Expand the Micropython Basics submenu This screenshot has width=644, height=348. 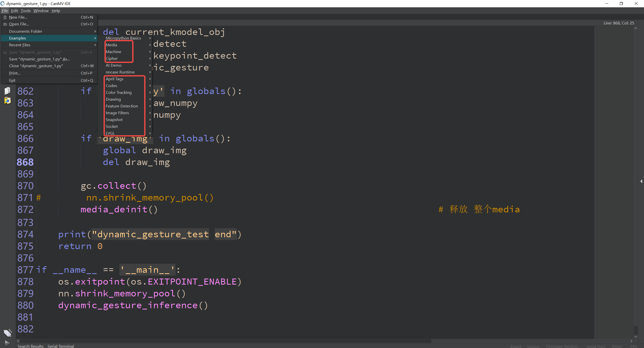123,38
